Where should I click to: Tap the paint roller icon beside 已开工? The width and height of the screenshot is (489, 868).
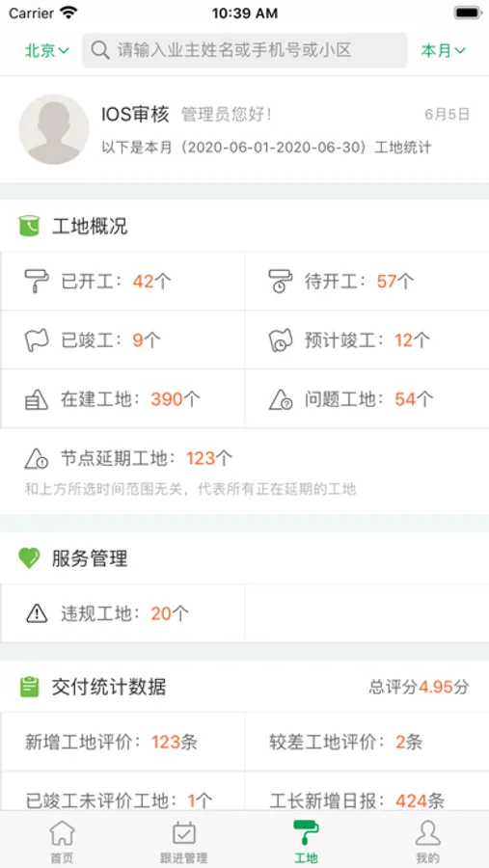pyautogui.click(x=37, y=282)
